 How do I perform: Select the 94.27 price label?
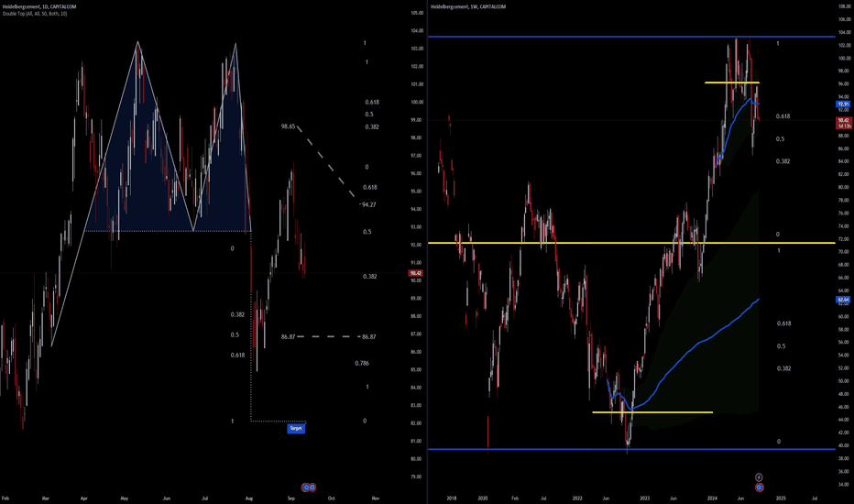[x=368, y=205]
